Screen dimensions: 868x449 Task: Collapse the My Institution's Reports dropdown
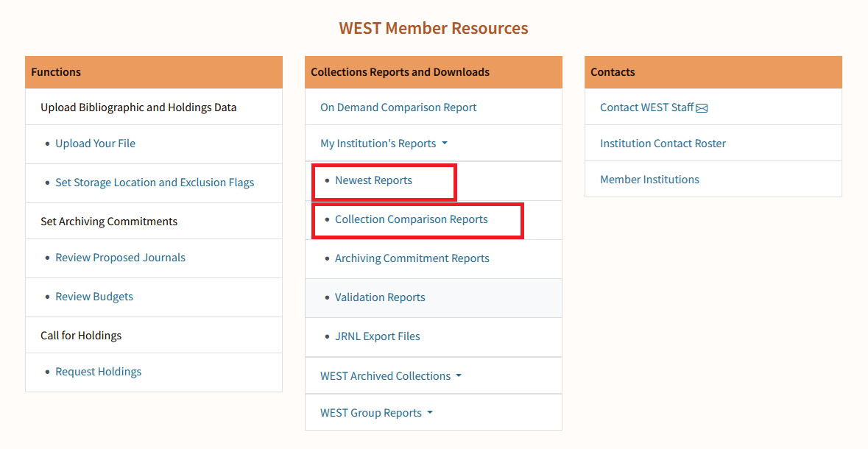pos(384,144)
